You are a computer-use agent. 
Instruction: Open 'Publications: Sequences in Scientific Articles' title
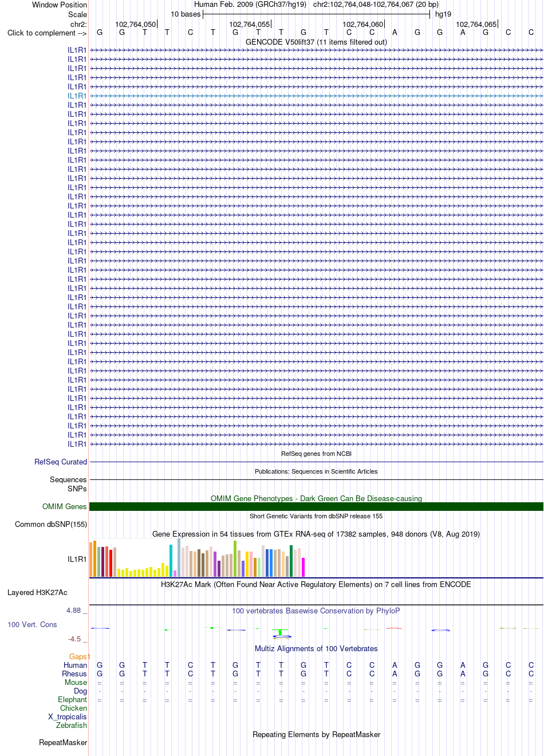tap(316, 471)
